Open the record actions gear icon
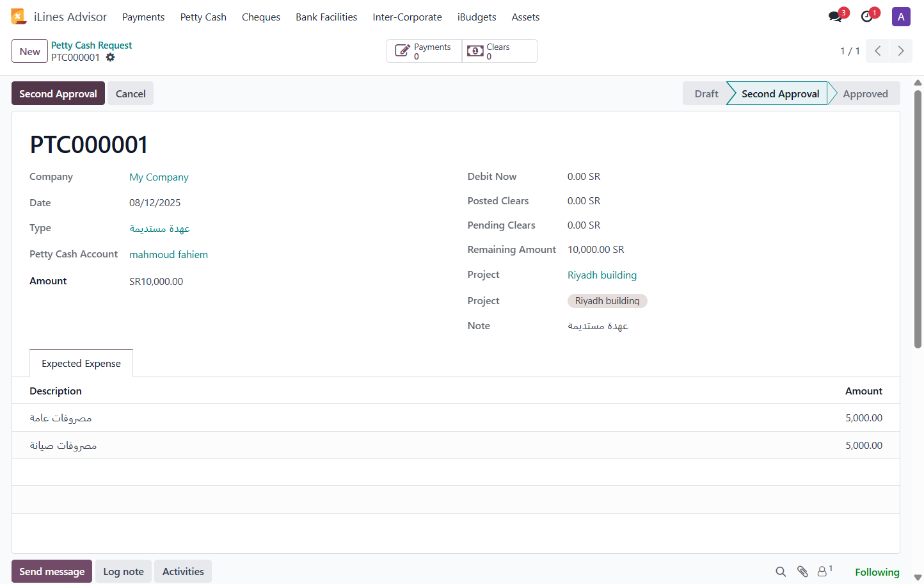The image size is (924, 584). (110, 58)
